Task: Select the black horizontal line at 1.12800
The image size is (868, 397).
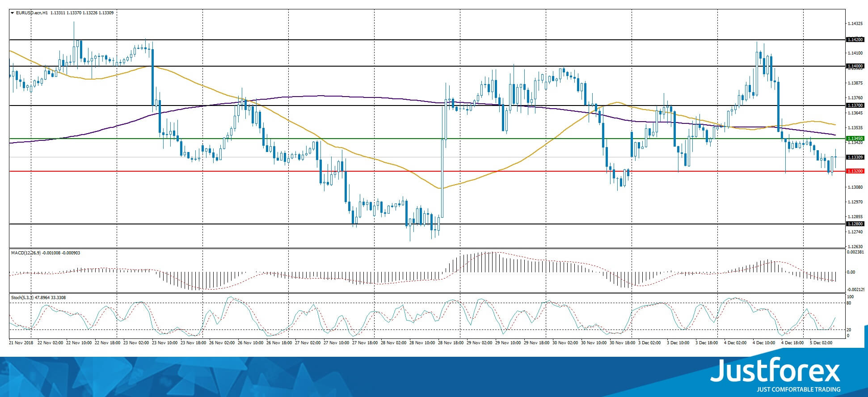Action: click(x=427, y=224)
